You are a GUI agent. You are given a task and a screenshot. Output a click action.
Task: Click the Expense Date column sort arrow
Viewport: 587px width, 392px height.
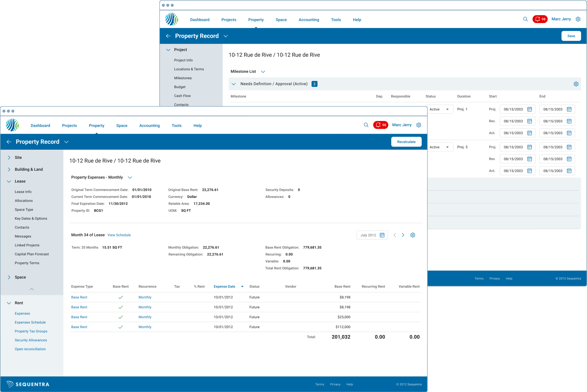(x=242, y=286)
